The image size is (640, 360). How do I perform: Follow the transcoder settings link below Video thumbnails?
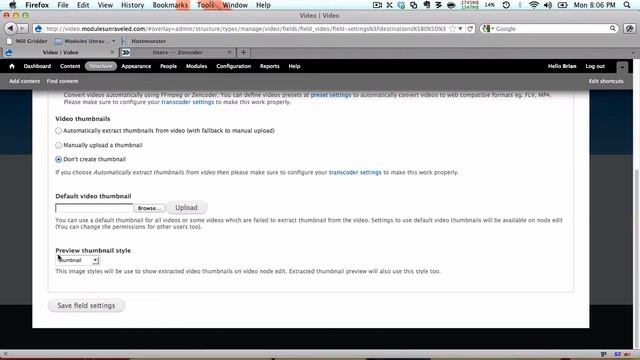click(355, 172)
